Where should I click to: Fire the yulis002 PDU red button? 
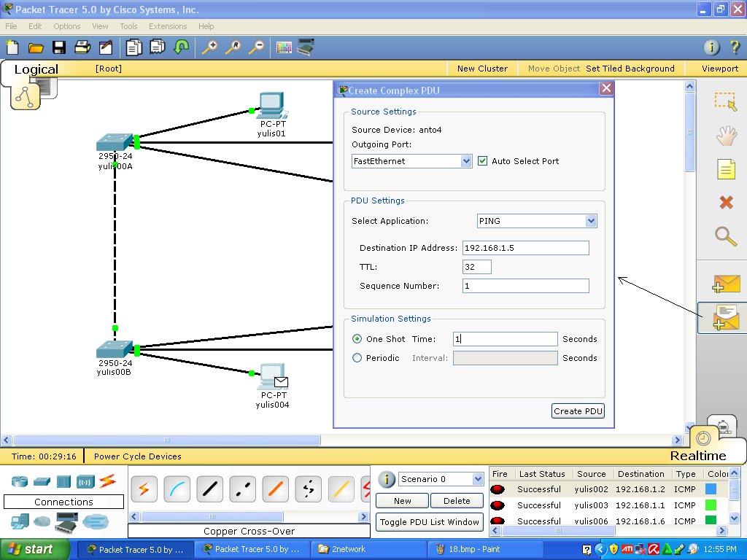498,489
